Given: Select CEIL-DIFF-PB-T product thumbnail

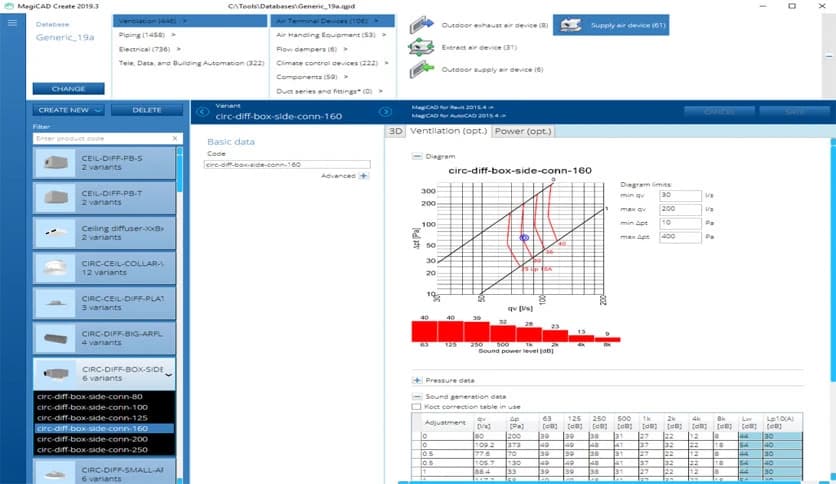Looking at the screenshot, I should click(55, 198).
